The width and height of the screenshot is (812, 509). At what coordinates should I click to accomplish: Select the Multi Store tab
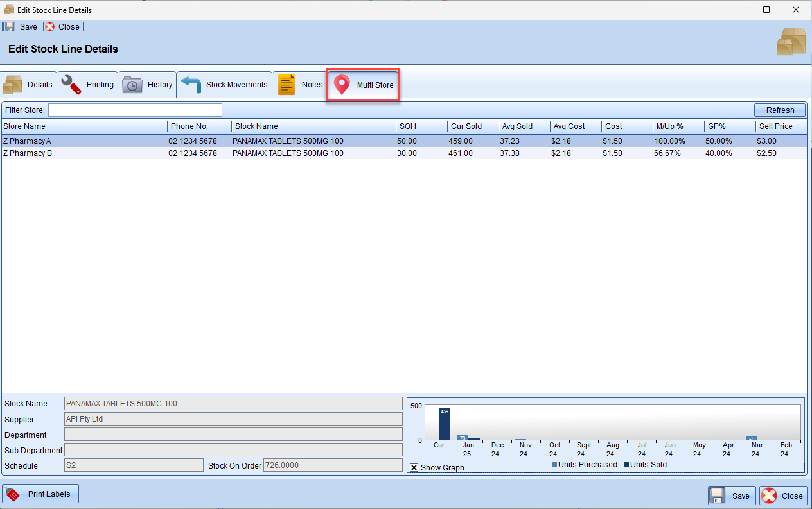pos(364,85)
